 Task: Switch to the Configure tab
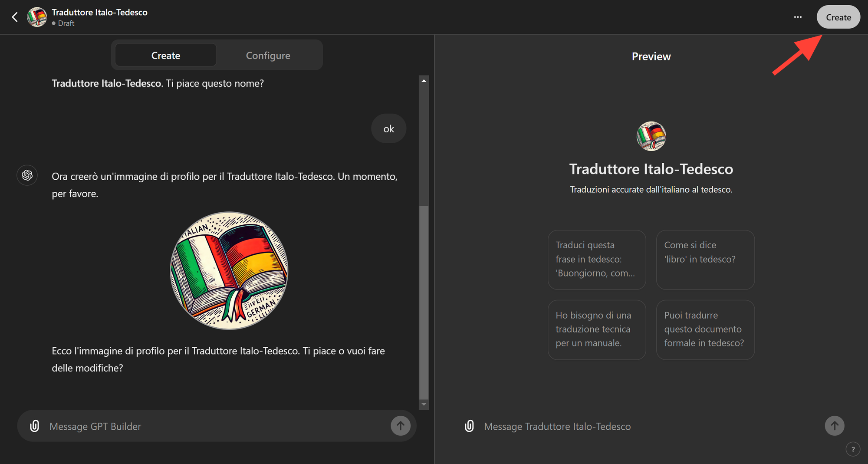(x=268, y=55)
